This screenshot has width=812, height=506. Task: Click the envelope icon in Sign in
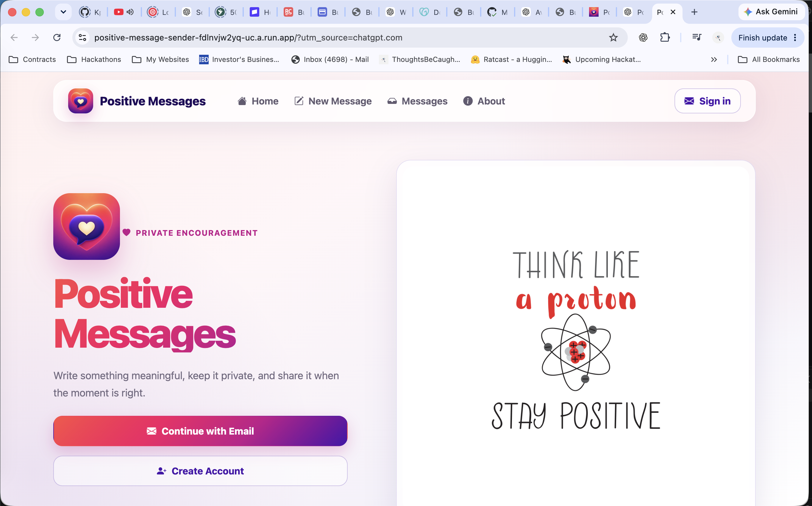click(x=689, y=101)
